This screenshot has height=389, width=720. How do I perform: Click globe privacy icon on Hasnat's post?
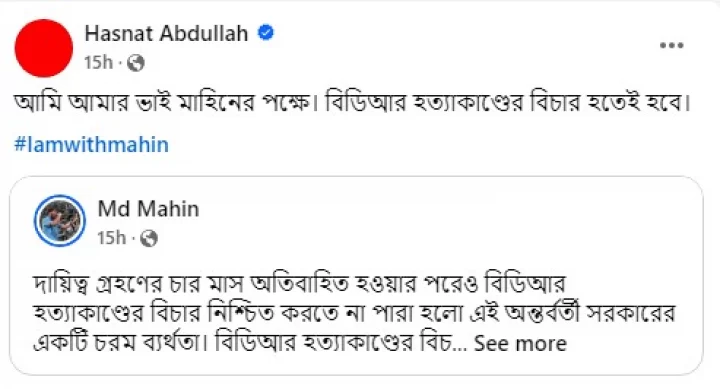(135, 63)
